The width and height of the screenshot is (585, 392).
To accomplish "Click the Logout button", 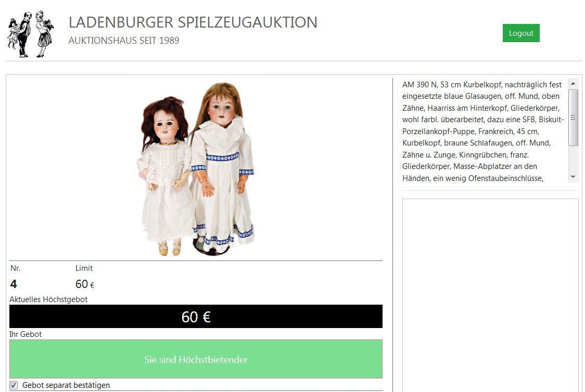I will (521, 33).
